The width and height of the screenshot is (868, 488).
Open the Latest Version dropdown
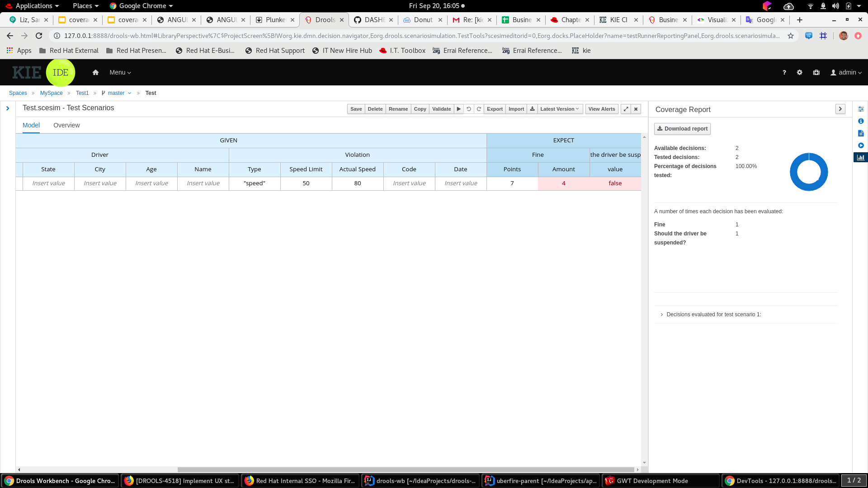[x=560, y=109]
